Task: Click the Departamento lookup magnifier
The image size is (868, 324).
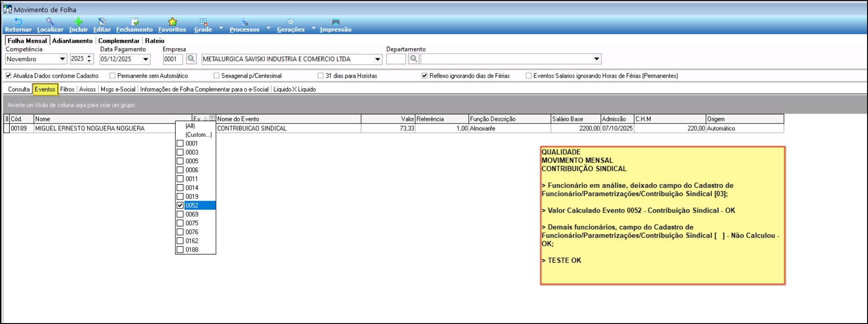Action: 414,59
